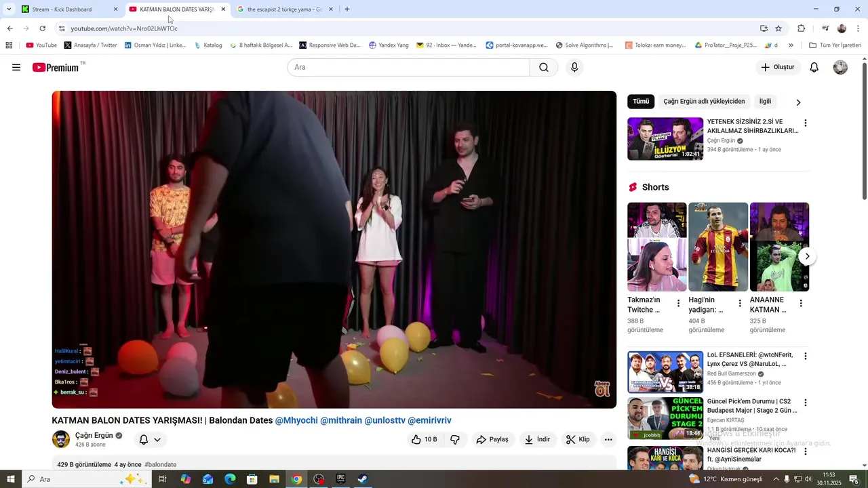Open Steam from the taskbar
Screen dimensions: 868x488
pos(363,479)
